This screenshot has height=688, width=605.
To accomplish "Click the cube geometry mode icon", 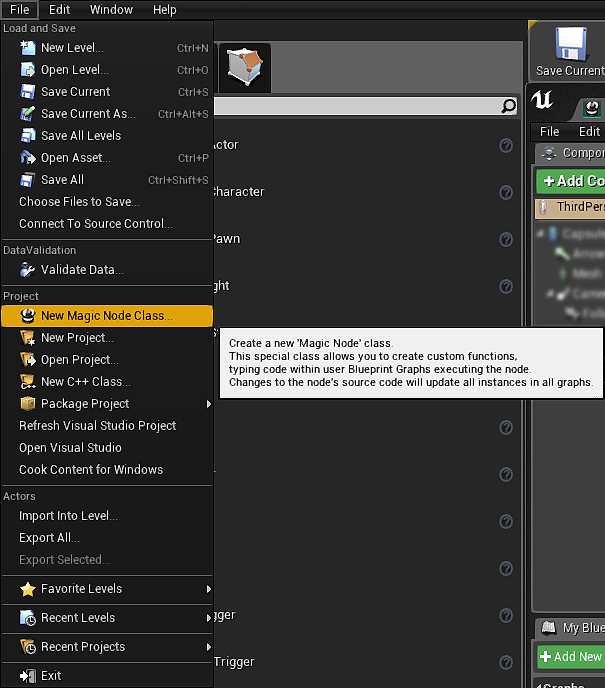I will [245, 67].
